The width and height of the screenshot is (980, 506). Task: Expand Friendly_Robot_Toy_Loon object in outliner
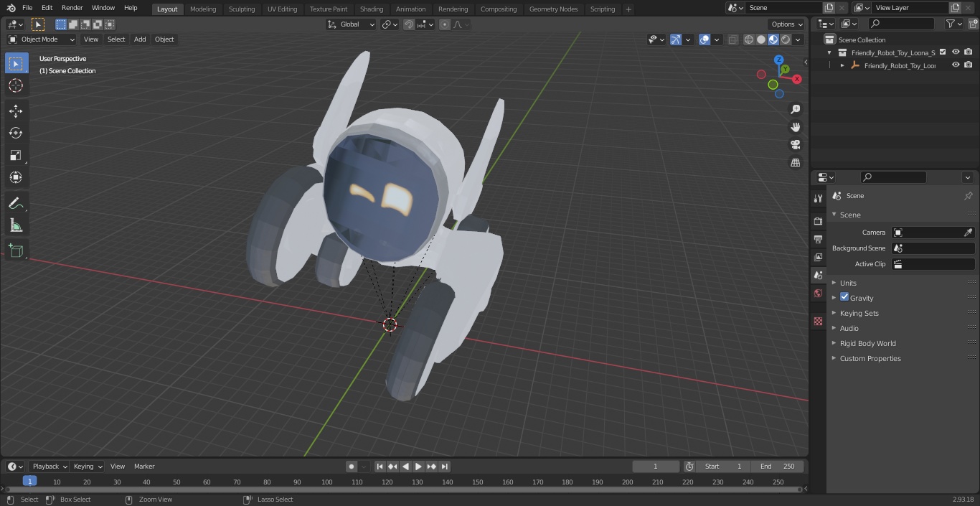[842, 65]
